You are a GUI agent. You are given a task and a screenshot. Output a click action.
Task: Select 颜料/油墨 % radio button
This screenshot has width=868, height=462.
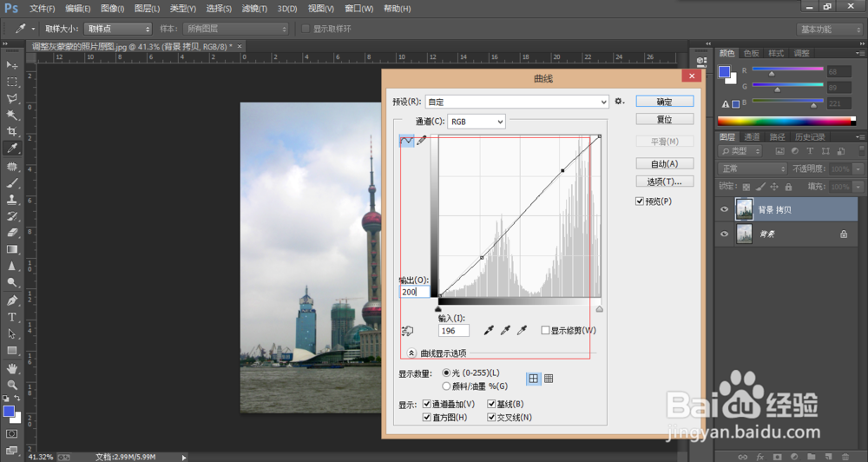(446, 386)
